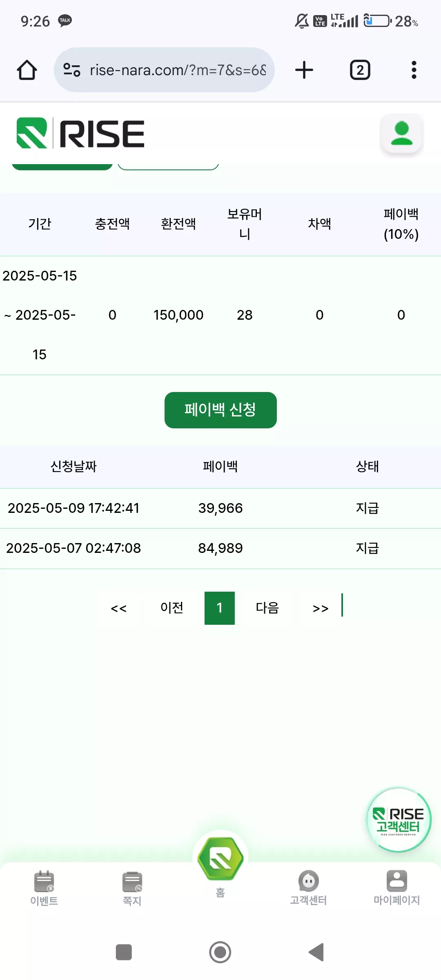Open the tab switcher showing 2

(360, 70)
